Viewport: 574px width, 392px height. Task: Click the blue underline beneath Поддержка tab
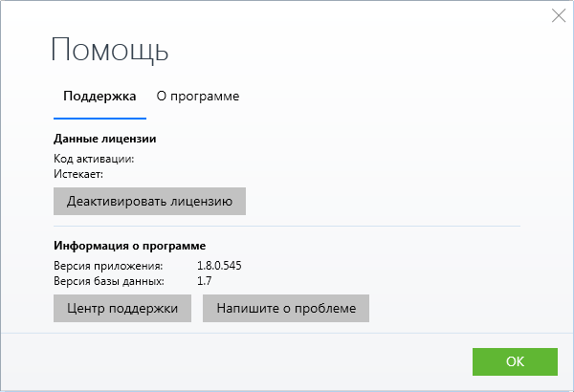click(99, 117)
